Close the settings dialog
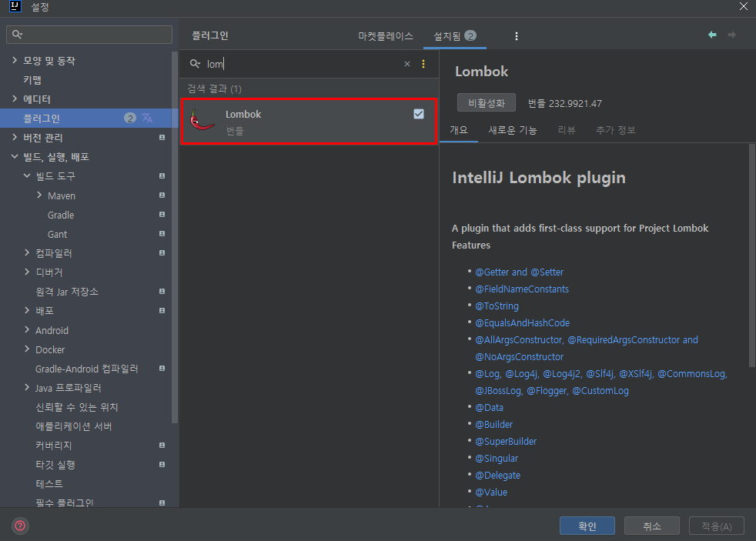Screen dimensions: 756x541 744,6
